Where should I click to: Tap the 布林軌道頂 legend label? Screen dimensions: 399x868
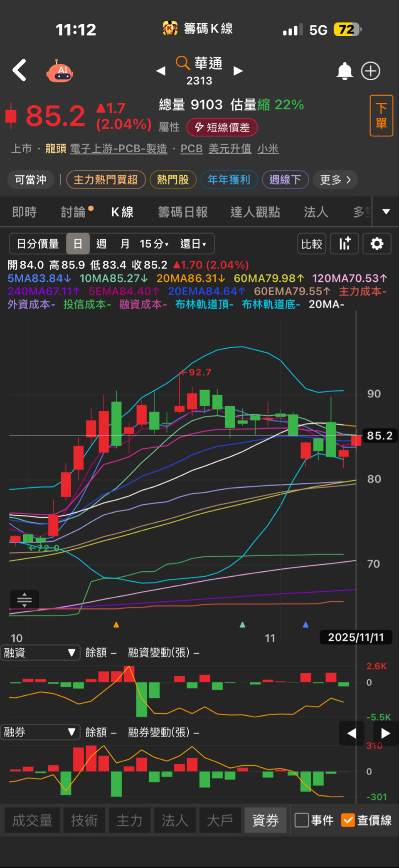coord(204,304)
